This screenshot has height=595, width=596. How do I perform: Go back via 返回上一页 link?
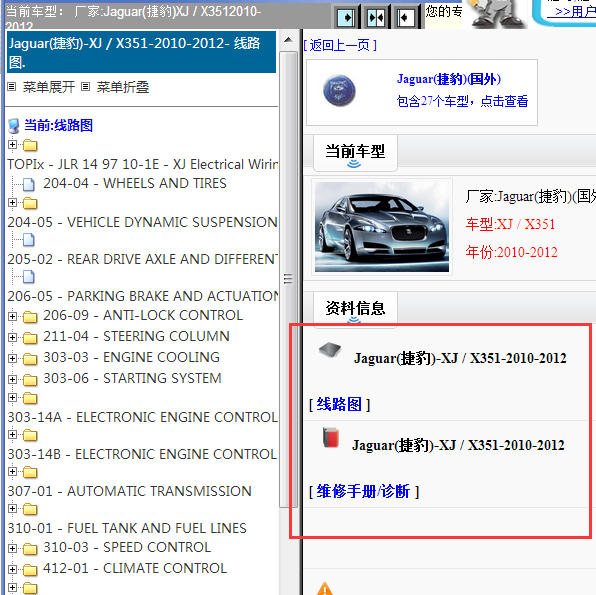340,46
